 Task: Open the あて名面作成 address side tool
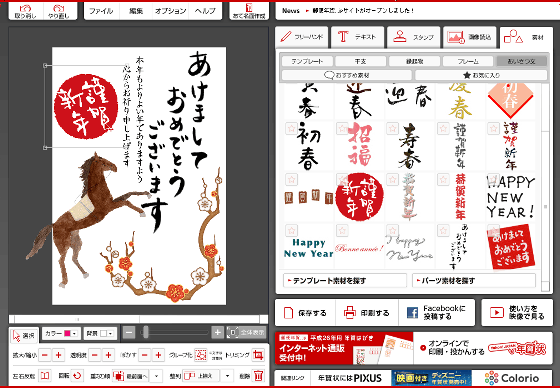point(249,11)
